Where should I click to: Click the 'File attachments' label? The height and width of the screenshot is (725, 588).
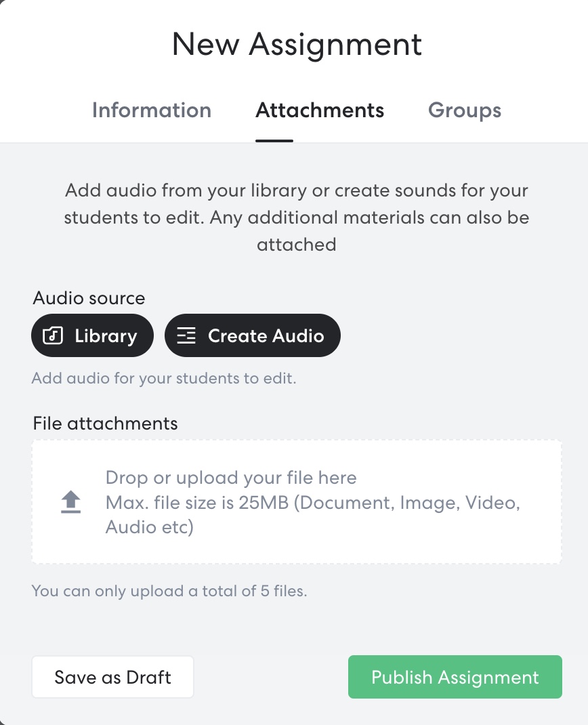(x=106, y=423)
